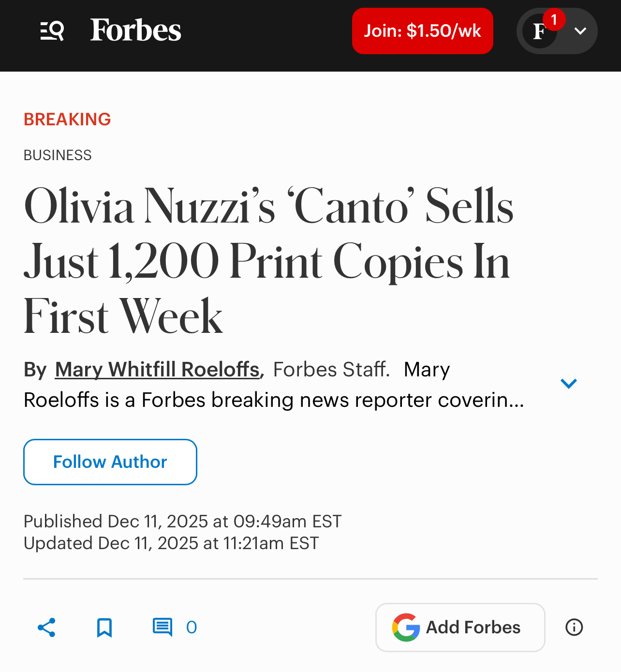Expand the account dropdown chevron
621x672 pixels.
pyautogui.click(x=580, y=31)
